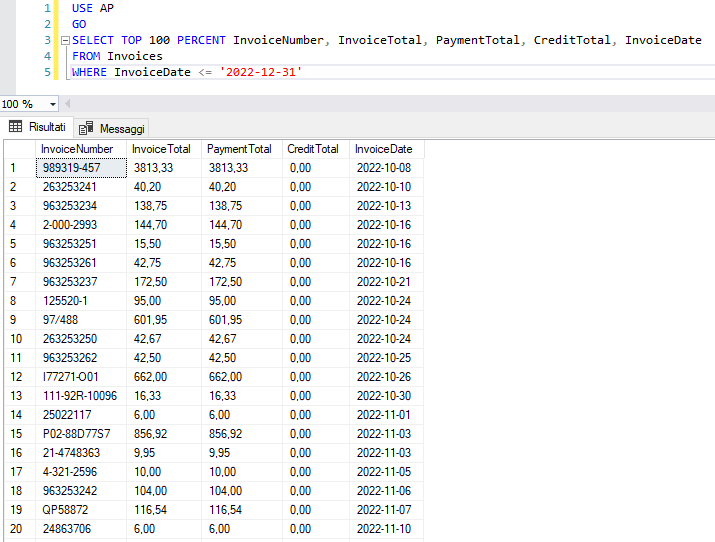The image size is (715, 542).
Task: Click the USE keyword on line 1
Action: 82,8
